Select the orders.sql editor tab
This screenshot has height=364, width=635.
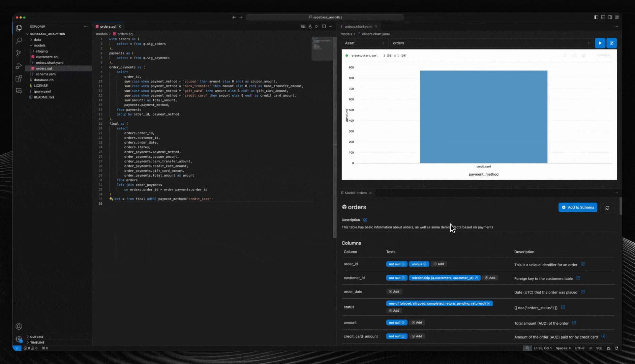click(x=107, y=26)
